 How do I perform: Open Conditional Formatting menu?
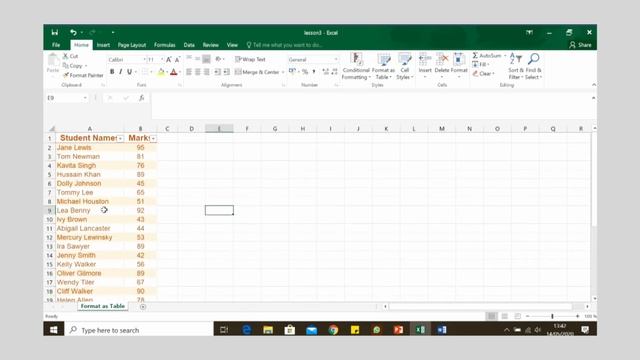point(356,66)
